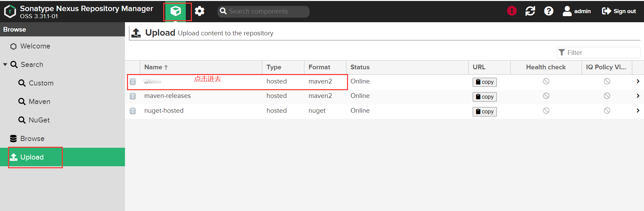Image resolution: width=644 pixels, height=211 pixels.
Task: Collapse the Search tree node arrow
Action: click(x=5, y=65)
